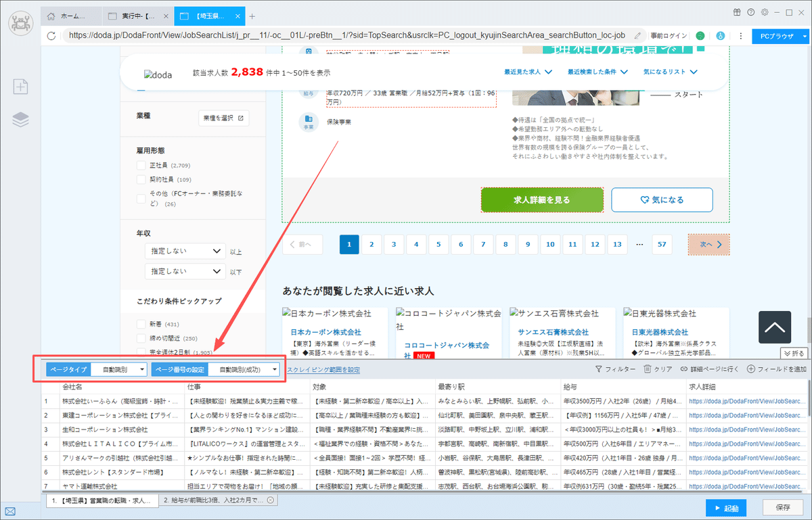
Task: Open the first row 求人詳細 URL
Action: (748, 401)
